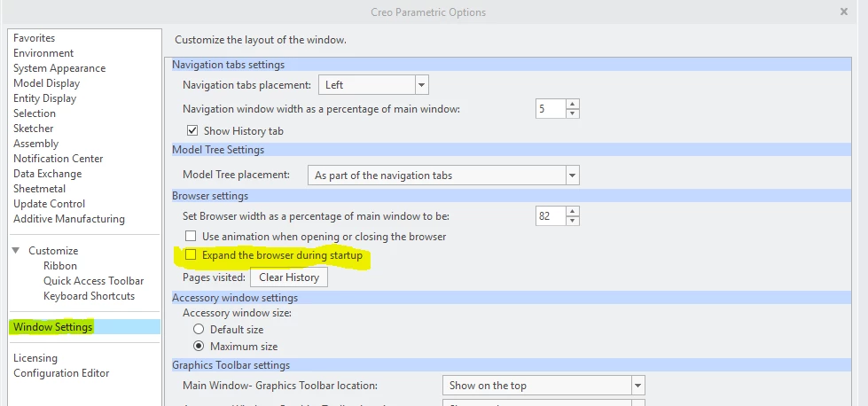The height and width of the screenshot is (406, 868).
Task: Select Quick Access Toolbar customization
Action: coord(94,280)
